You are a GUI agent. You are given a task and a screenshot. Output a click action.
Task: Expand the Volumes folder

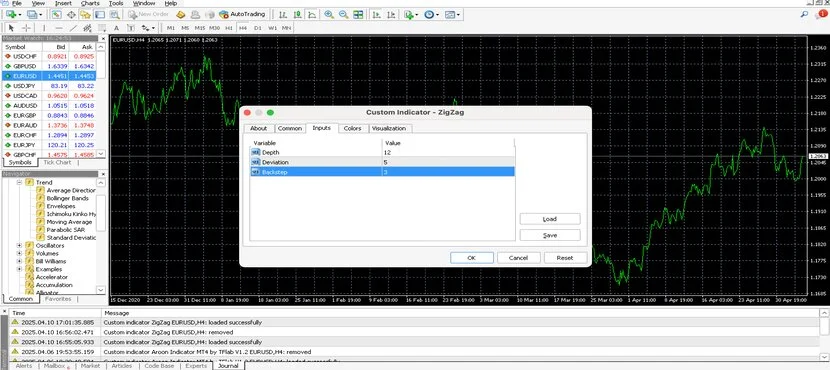[x=20, y=254]
